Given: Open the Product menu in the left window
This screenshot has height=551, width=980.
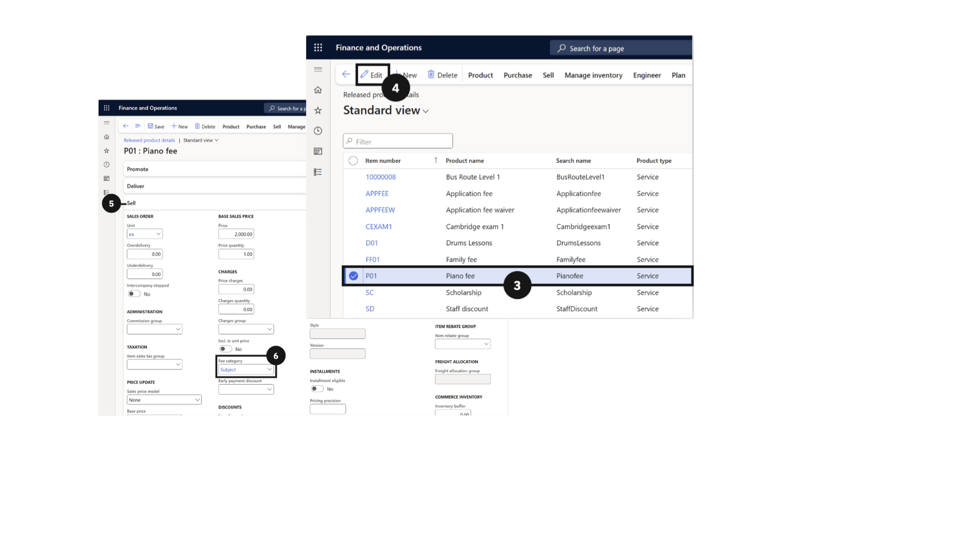Looking at the screenshot, I should pyautogui.click(x=231, y=127).
